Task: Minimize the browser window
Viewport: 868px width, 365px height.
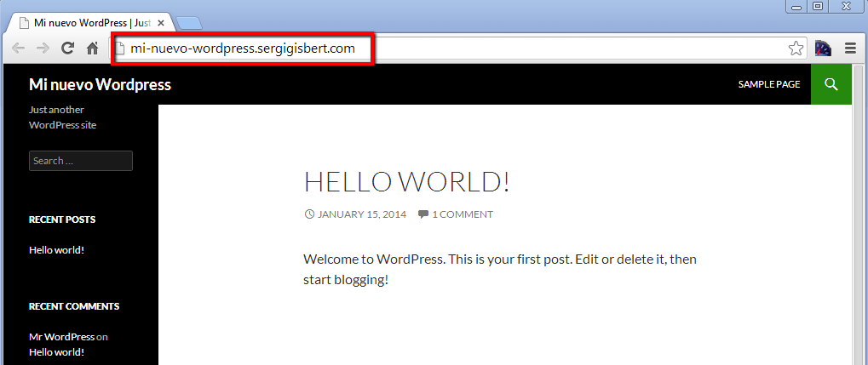Action: pos(796,7)
